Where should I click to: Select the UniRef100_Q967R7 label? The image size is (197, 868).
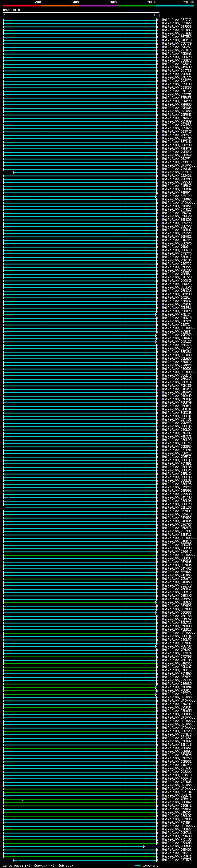(177, 524)
